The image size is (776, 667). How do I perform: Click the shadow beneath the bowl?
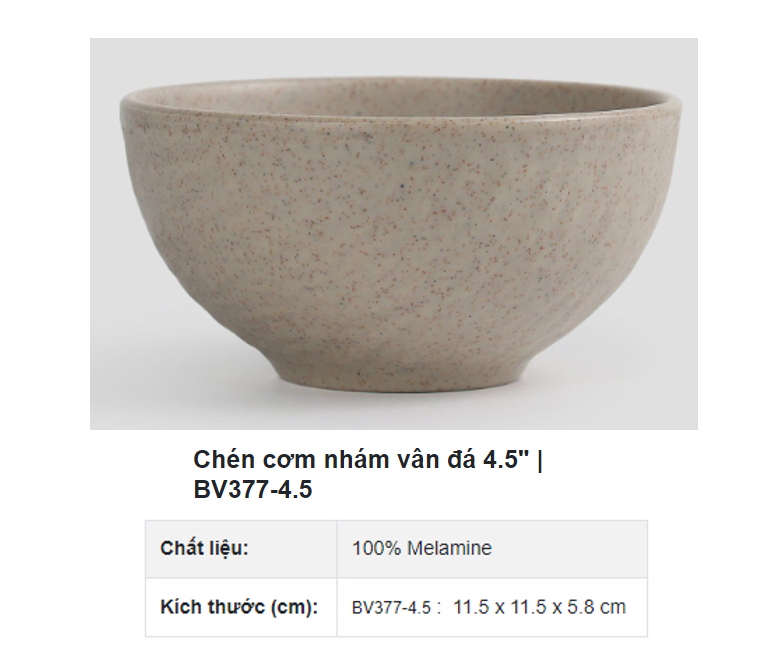[396, 398]
